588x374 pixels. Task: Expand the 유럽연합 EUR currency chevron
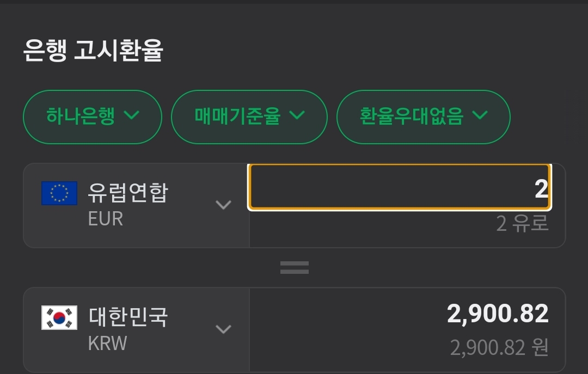[223, 205]
